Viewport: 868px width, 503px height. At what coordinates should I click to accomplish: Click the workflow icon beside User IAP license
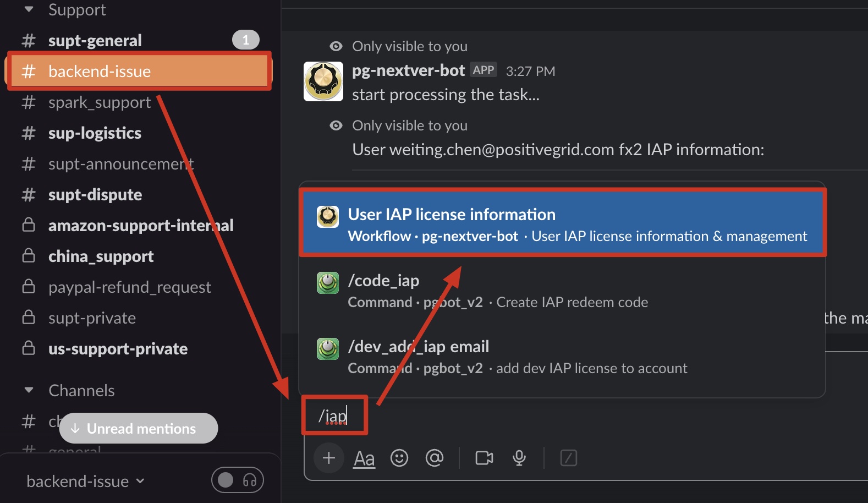[x=328, y=217]
